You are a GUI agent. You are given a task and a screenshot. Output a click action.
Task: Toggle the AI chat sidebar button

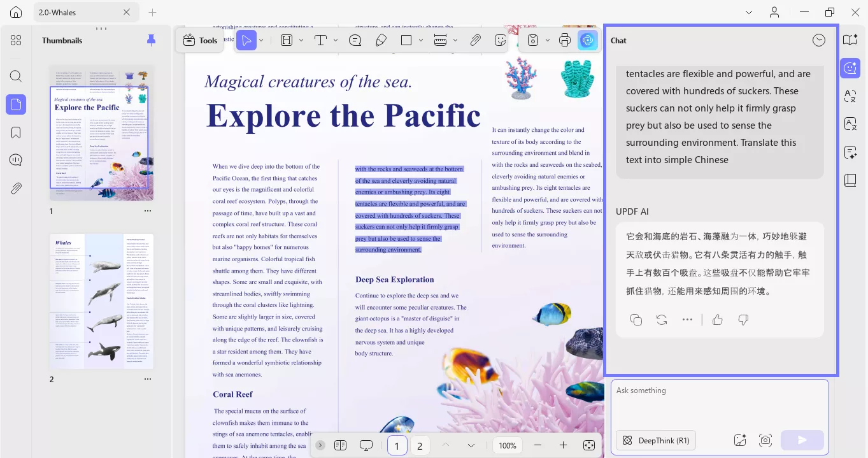point(850,68)
